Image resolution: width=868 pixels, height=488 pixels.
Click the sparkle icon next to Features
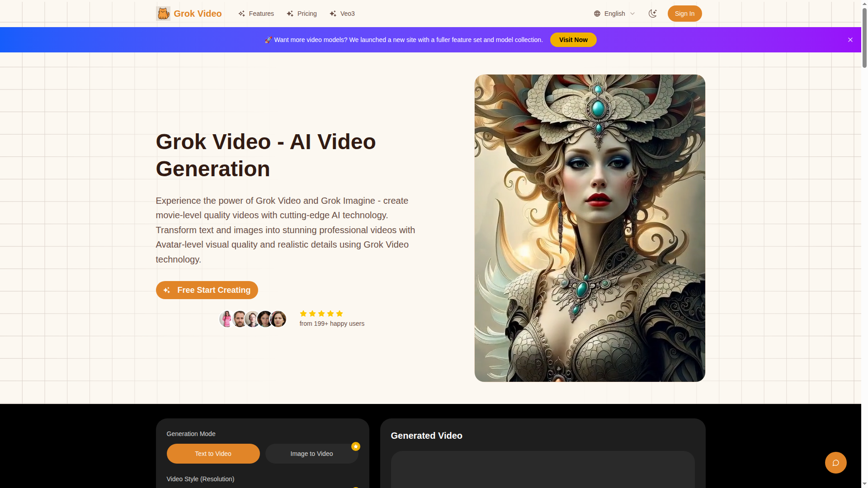pyautogui.click(x=241, y=14)
